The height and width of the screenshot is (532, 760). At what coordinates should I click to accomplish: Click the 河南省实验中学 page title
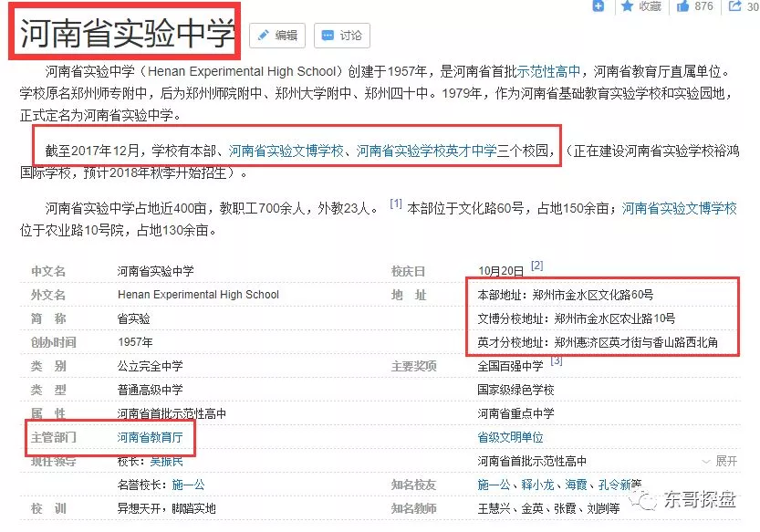pos(127,35)
